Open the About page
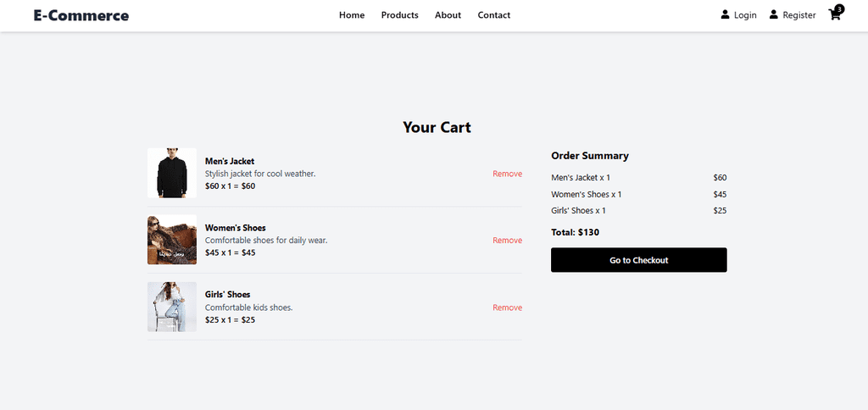Screen dimensions: 868x410 coord(448,15)
